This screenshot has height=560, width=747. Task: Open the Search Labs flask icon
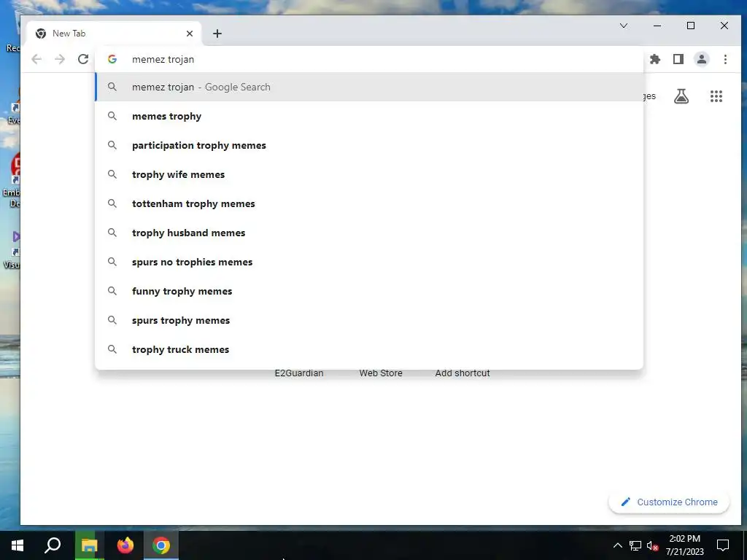click(681, 96)
